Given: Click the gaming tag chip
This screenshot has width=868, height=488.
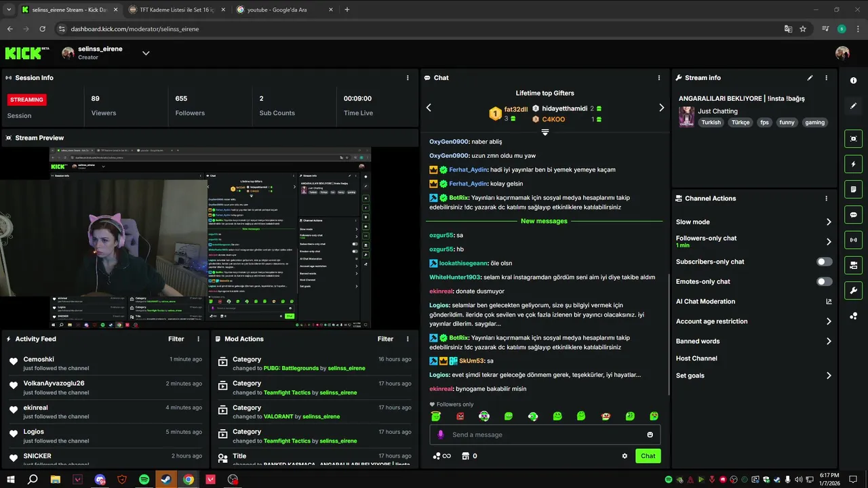Looking at the screenshot, I should (814, 123).
